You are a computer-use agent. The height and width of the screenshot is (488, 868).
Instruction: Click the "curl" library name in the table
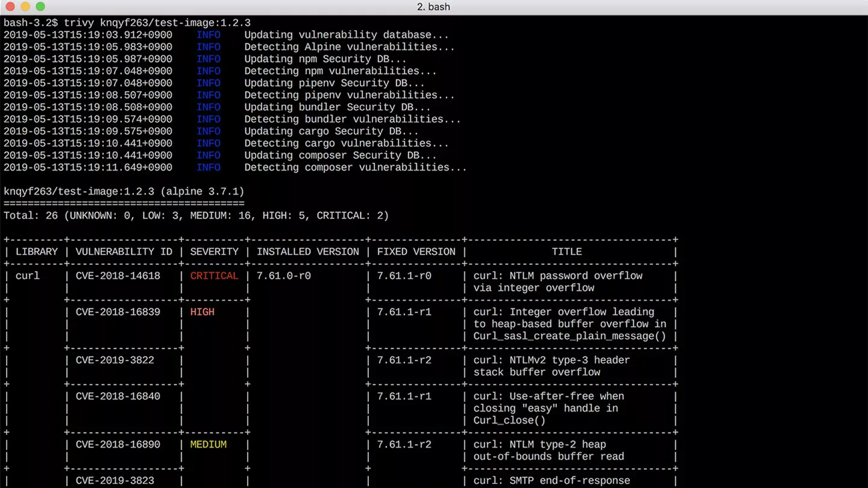[26, 275]
